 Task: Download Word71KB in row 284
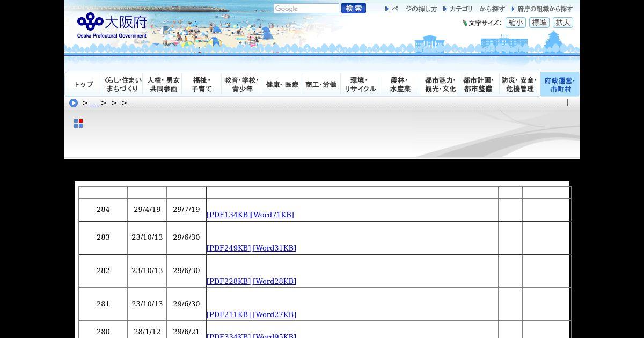pos(273,215)
